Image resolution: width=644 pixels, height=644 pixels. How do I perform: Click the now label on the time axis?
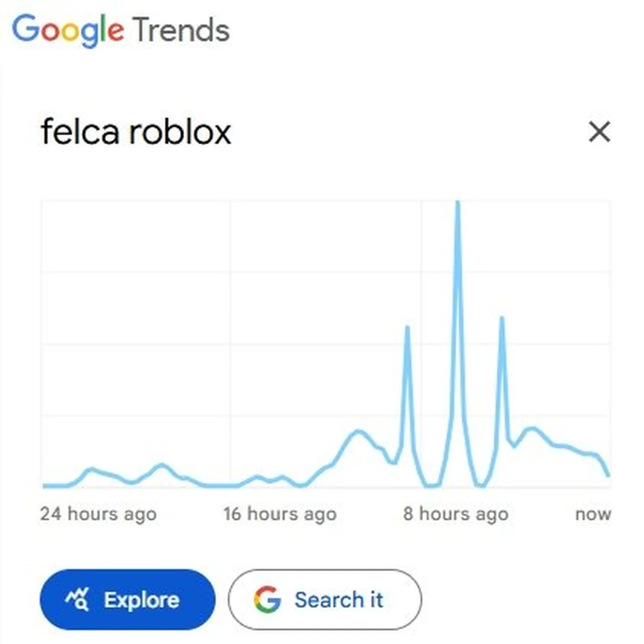coord(593,514)
